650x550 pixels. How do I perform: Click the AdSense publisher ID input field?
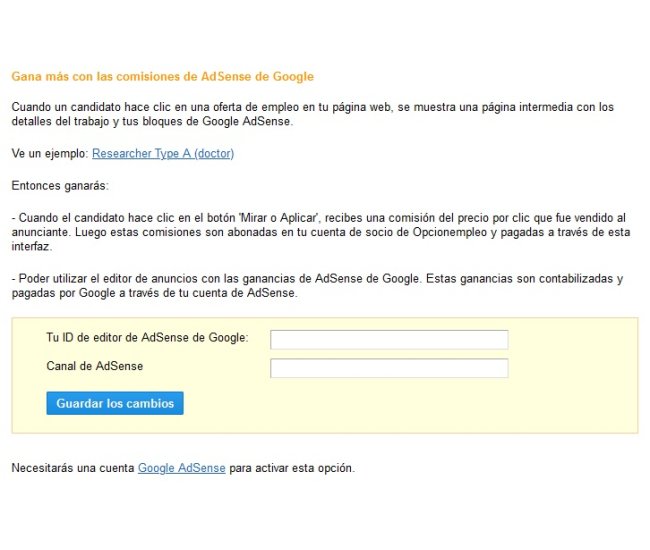[x=389, y=339]
